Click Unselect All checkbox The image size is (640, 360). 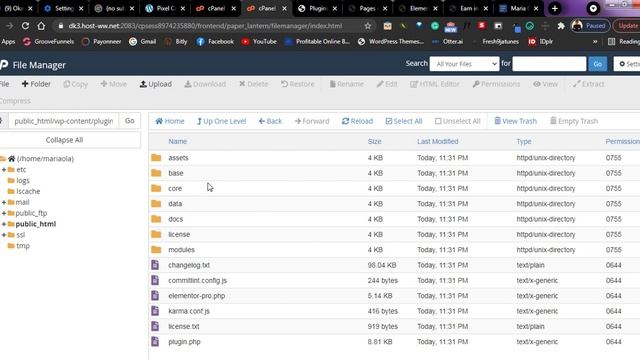point(458,121)
